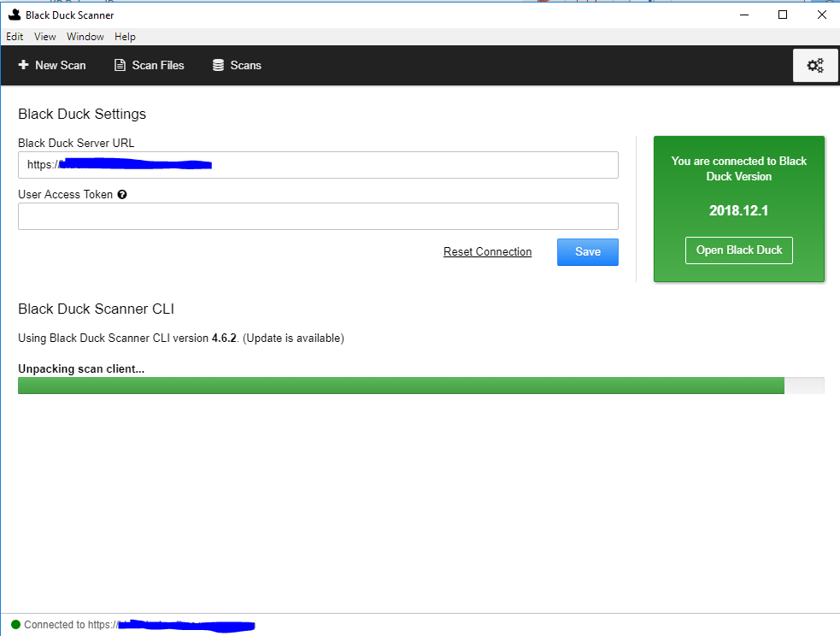
Task: Start a New Scan from the toolbar
Action: coord(52,65)
